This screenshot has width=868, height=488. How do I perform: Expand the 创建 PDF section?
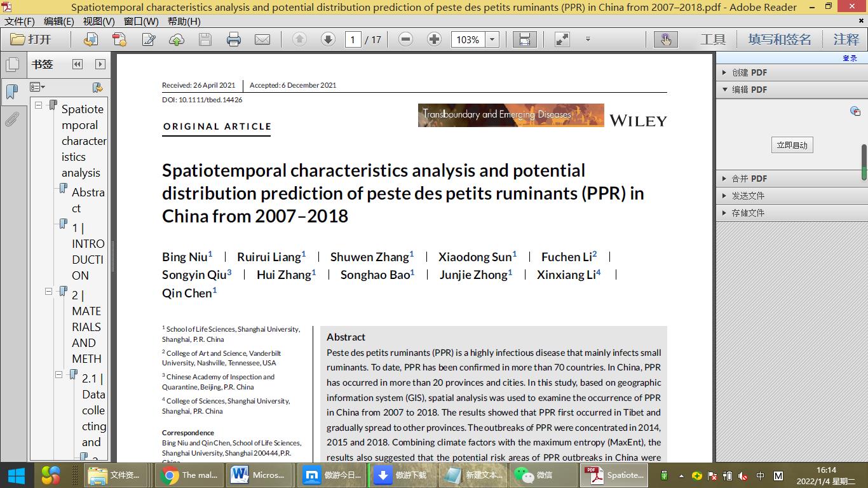[x=725, y=72]
